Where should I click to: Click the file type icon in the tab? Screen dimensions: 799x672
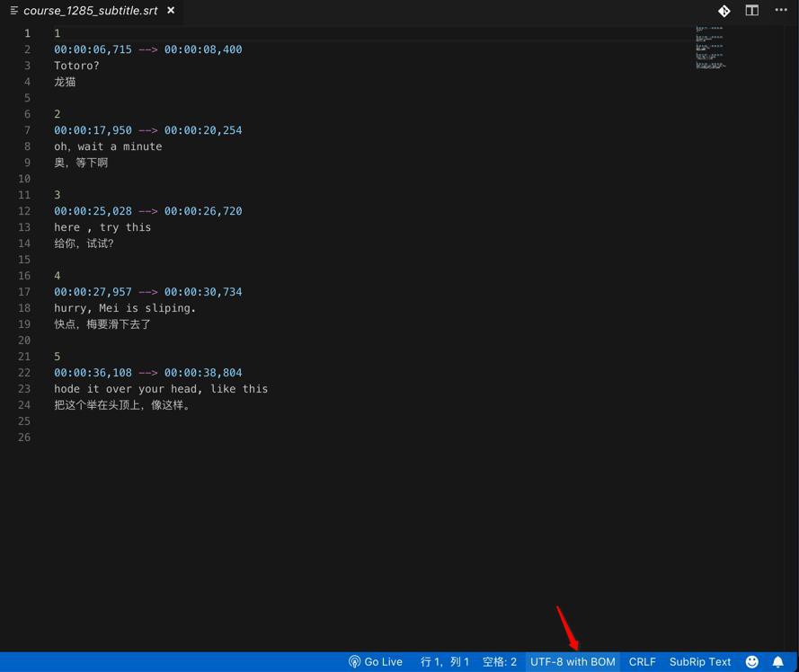pos(14,11)
